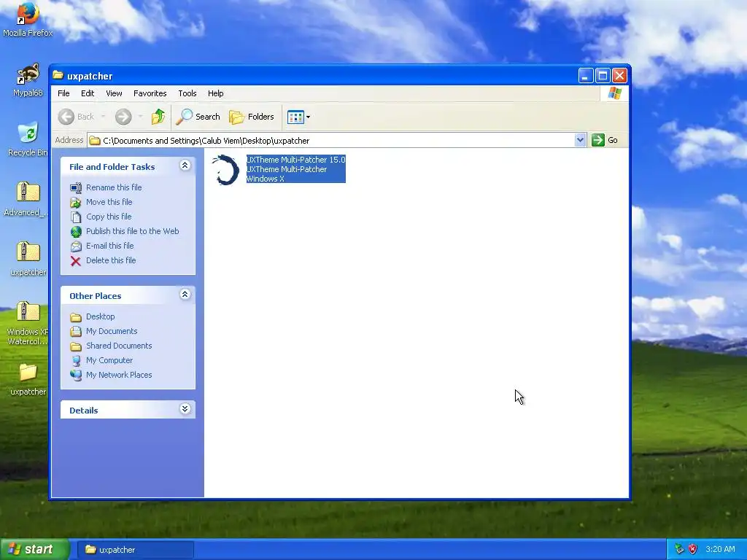Maximize the uxpatcher window
This screenshot has width=747, height=560.
pyautogui.click(x=603, y=75)
